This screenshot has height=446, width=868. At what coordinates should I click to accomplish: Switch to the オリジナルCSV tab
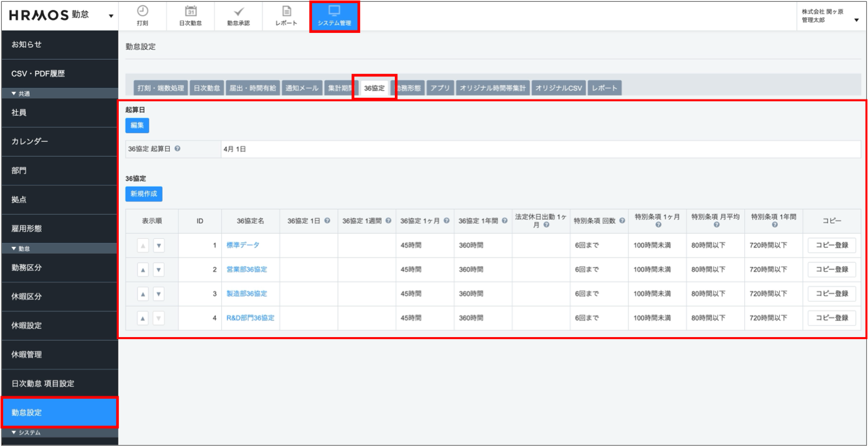pyautogui.click(x=558, y=88)
